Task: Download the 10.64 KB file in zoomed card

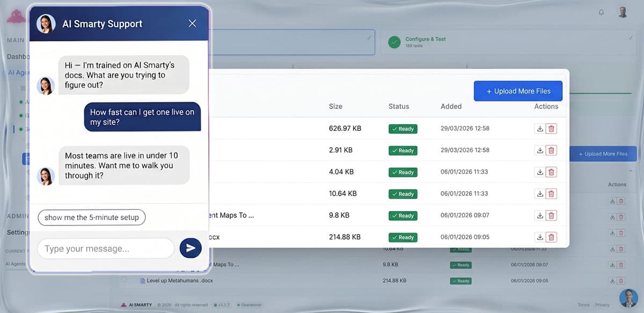Action: click(x=540, y=194)
